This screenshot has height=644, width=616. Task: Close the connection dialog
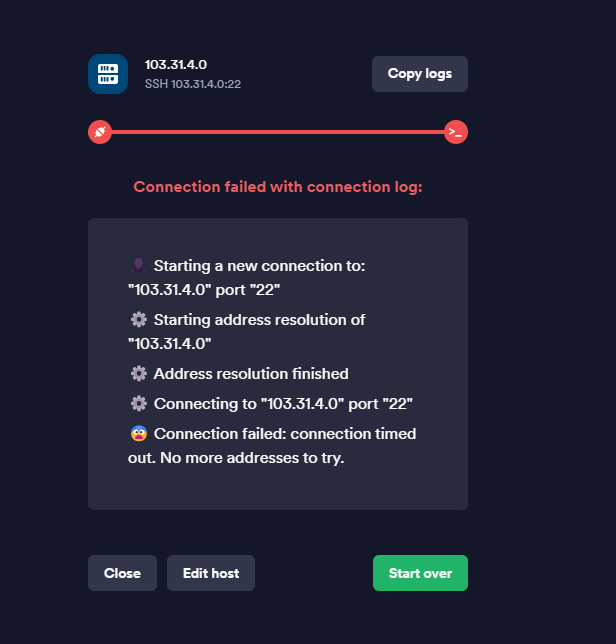click(122, 573)
